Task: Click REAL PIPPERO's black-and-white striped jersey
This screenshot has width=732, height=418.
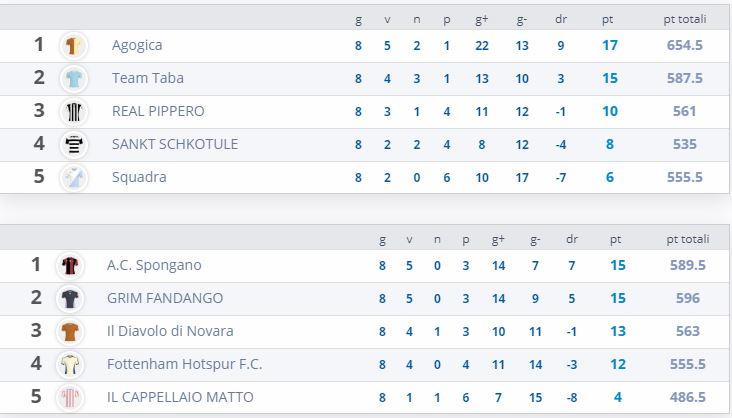Action: tap(74, 112)
